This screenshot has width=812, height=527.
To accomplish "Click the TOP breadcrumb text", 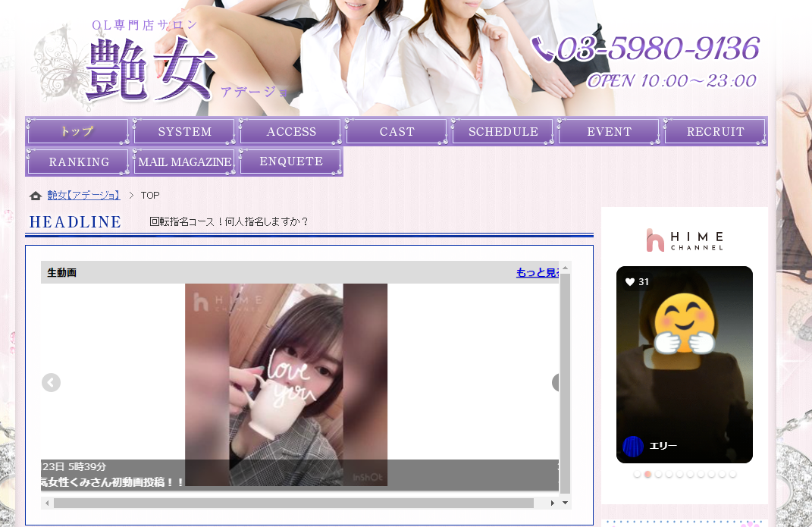I will [150, 195].
